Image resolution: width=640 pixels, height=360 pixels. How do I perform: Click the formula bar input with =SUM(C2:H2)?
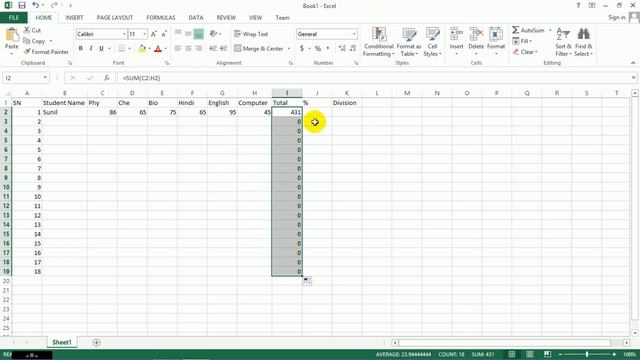click(373, 78)
